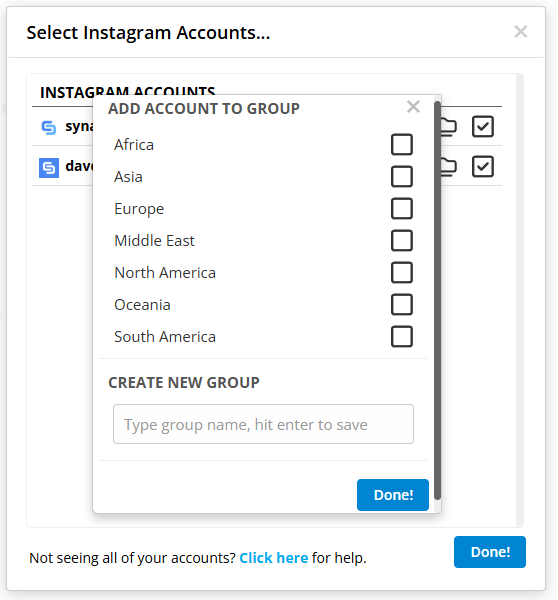Check the South America group checkbox
558x600 pixels.
[x=402, y=336]
